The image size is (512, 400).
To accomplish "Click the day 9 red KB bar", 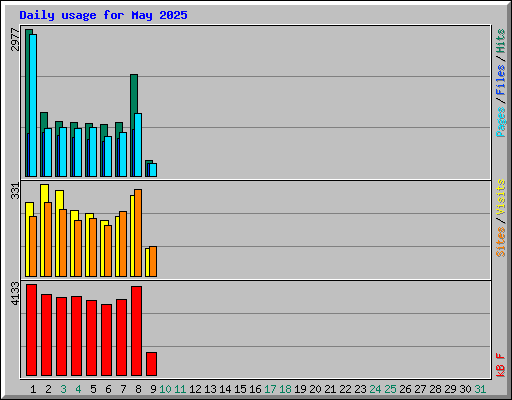I will 151,364.
